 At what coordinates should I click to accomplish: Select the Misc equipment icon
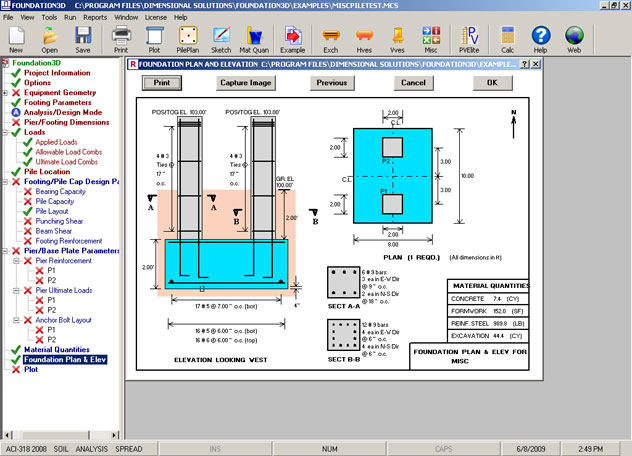tap(431, 40)
